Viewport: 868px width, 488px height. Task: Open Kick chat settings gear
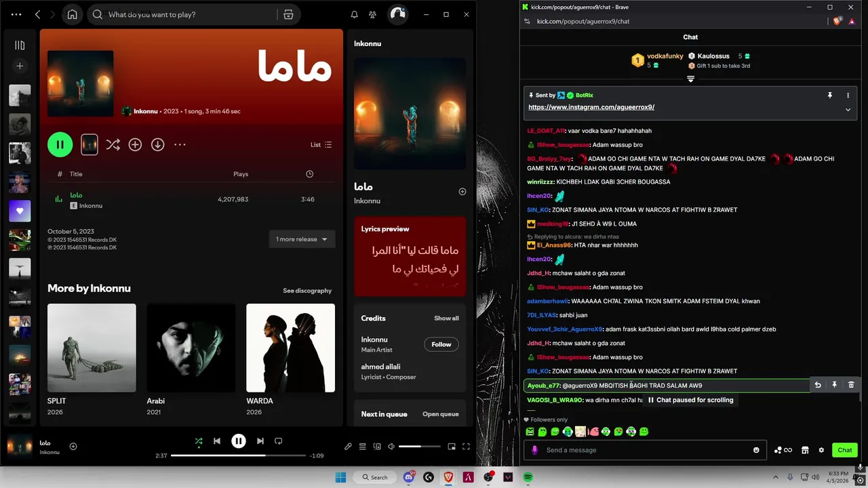pyautogui.click(x=821, y=450)
